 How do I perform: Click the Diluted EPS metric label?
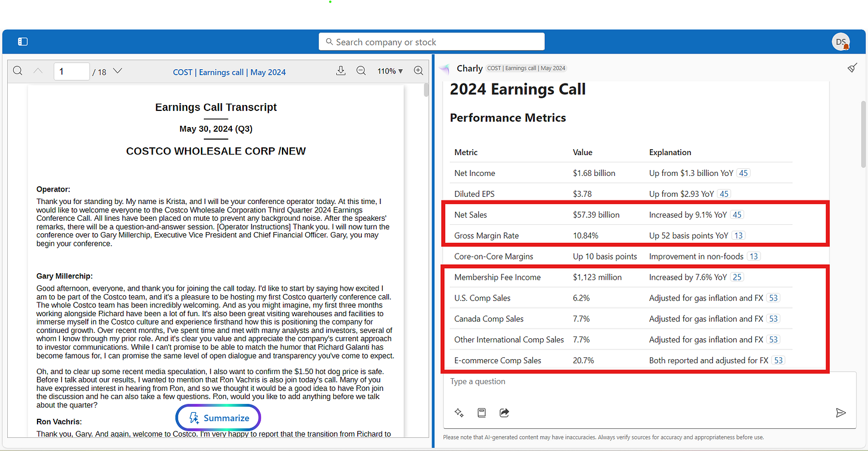tap(475, 194)
